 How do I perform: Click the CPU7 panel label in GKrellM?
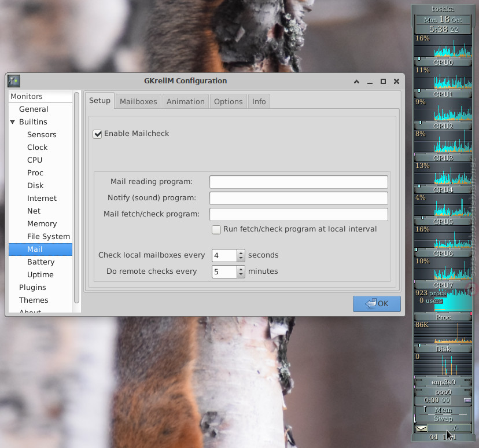click(443, 285)
